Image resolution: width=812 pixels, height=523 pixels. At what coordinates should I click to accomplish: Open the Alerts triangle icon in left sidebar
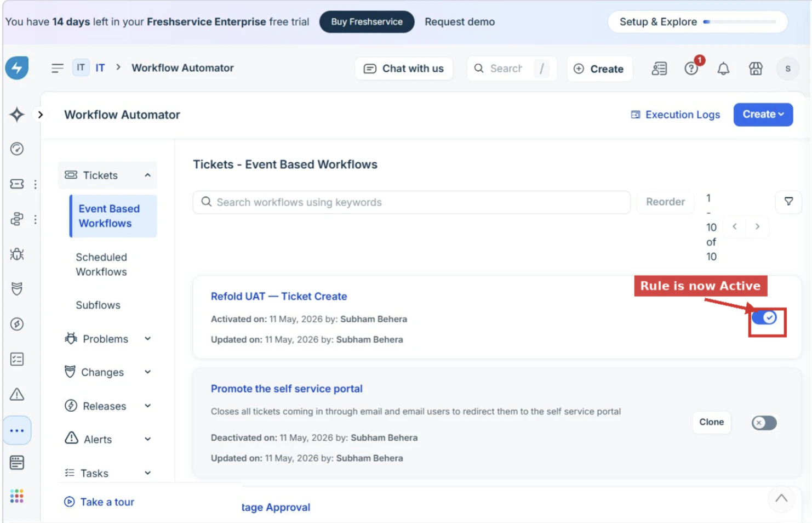pos(17,394)
